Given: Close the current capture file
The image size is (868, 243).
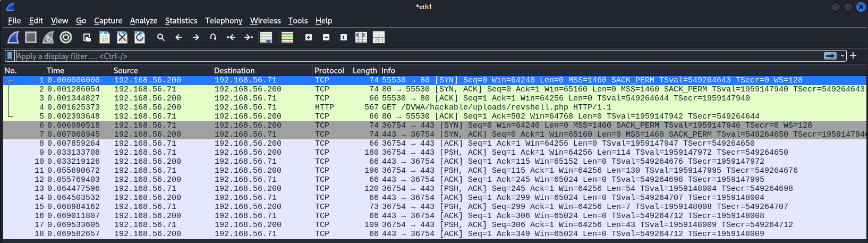Looking at the screenshot, I should [122, 37].
